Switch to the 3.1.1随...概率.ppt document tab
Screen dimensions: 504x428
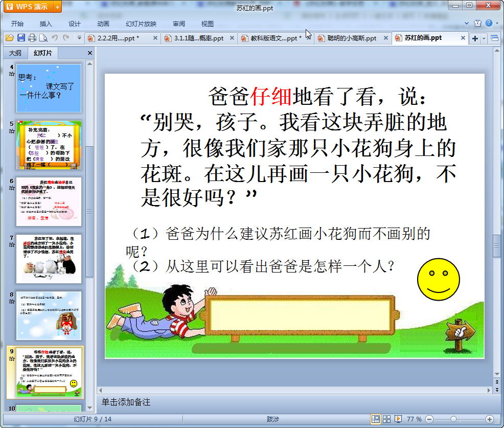pos(199,38)
